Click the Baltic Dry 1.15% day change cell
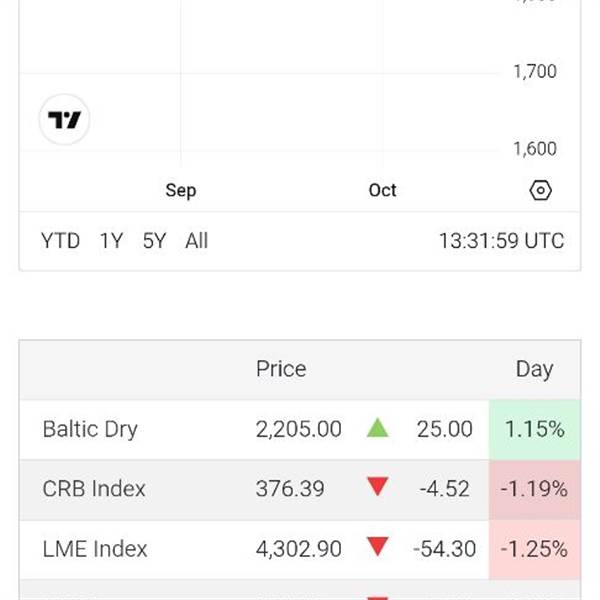Image resolution: width=600 pixels, height=600 pixels. 534,430
